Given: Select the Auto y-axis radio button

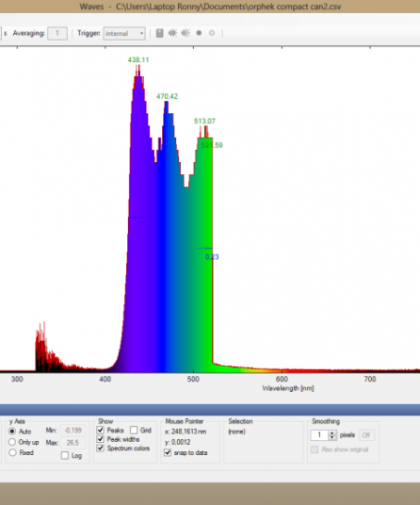Looking at the screenshot, I should 12,431.
